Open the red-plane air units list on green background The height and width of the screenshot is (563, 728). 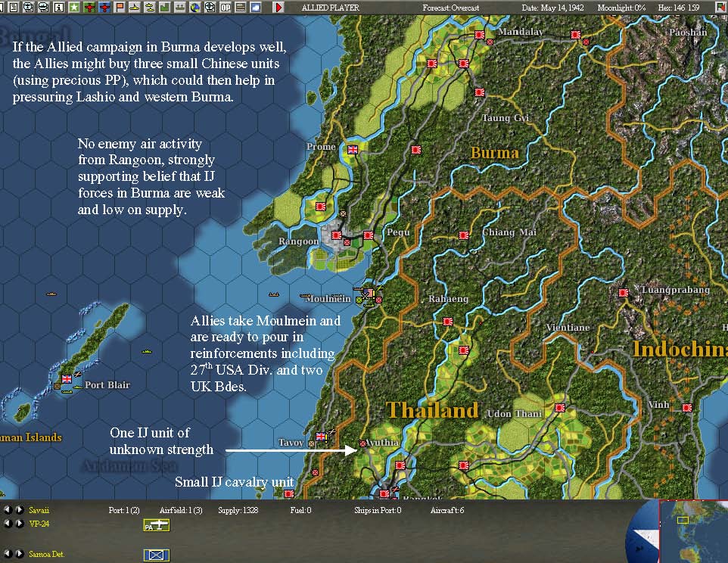pyautogui.click(x=89, y=8)
